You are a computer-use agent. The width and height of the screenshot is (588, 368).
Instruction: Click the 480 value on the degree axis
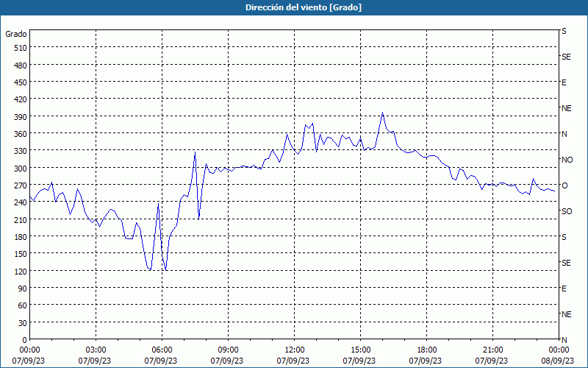(x=21, y=66)
